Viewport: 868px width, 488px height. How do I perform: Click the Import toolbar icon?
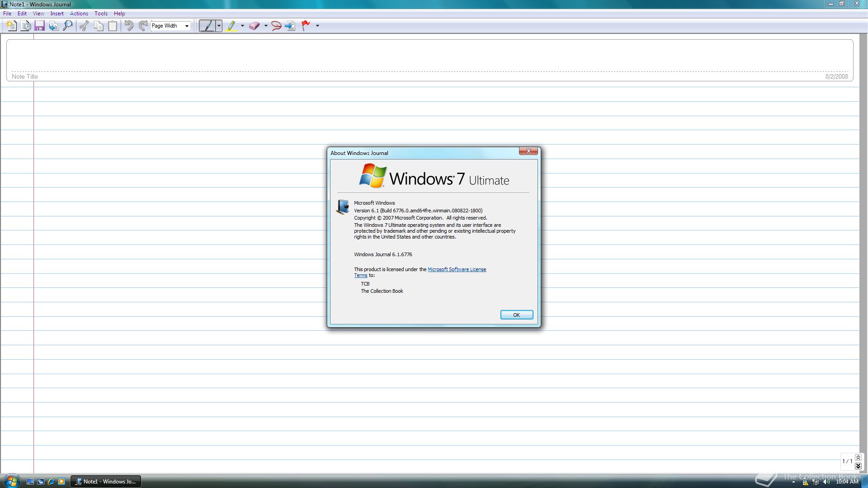coord(54,26)
